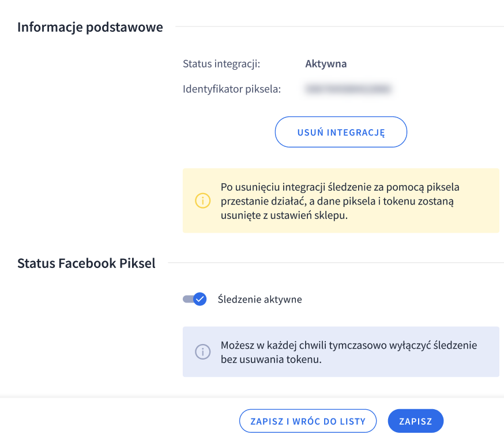Click the line starting "Możesz w każdej chwili"
Image resolution: width=504 pixels, height=442 pixels.
[x=349, y=345]
